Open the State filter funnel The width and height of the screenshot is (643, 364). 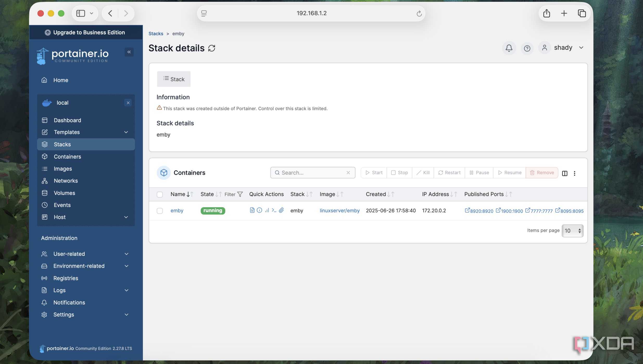(x=240, y=194)
